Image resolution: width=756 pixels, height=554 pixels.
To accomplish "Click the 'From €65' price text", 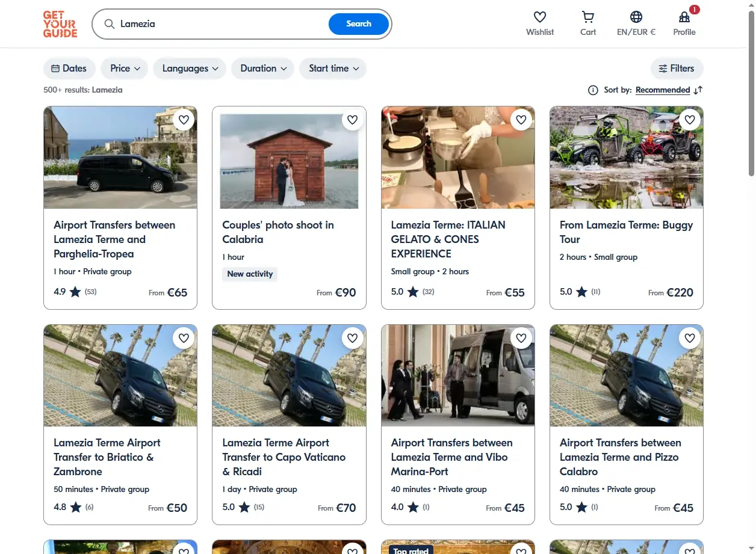I will click(168, 293).
